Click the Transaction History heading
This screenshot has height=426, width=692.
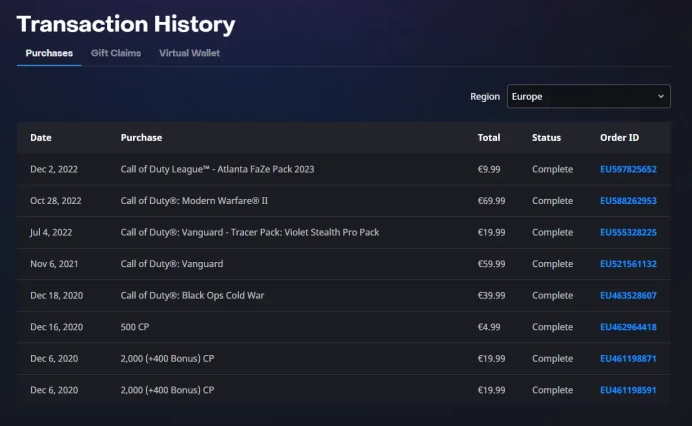pos(126,24)
